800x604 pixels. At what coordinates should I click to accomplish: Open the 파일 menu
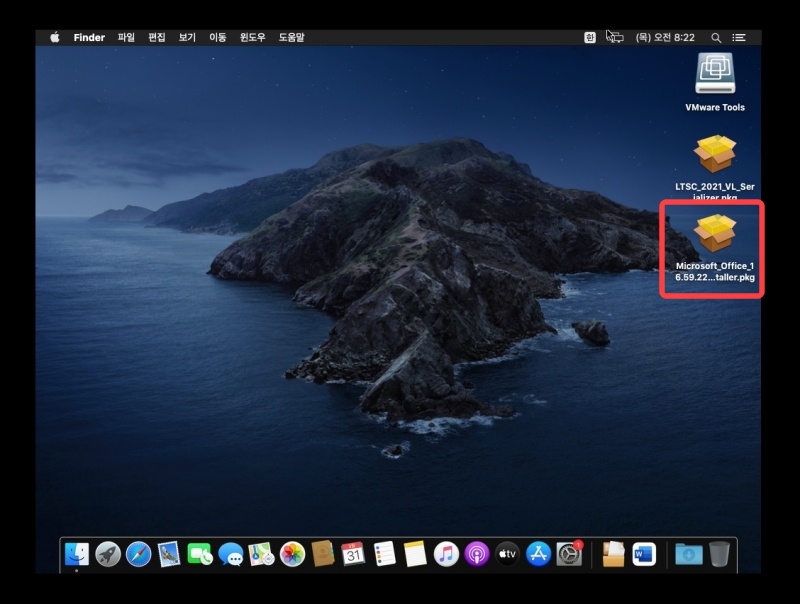click(x=126, y=37)
